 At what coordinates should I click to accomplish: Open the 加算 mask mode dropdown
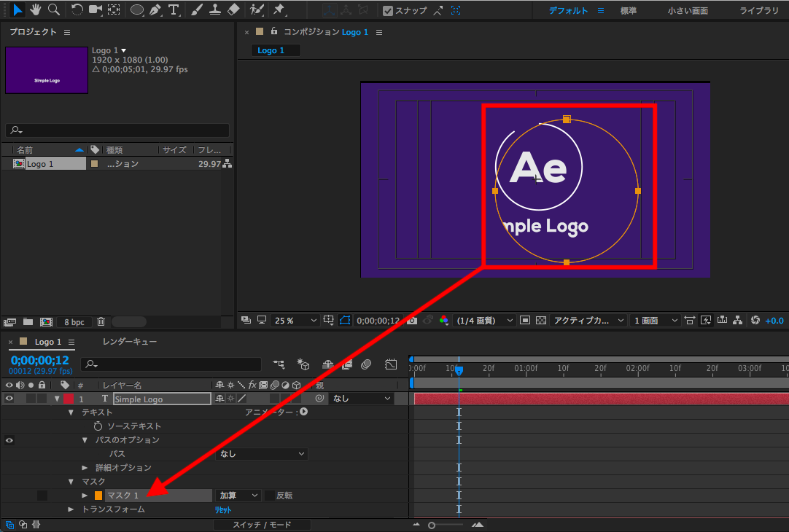point(238,496)
